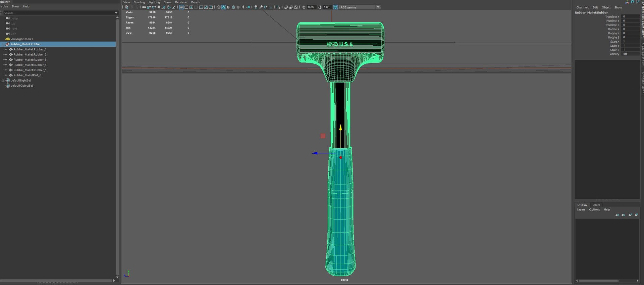
Task: Open the viewport Shading menu
Action: coord(139,2)
